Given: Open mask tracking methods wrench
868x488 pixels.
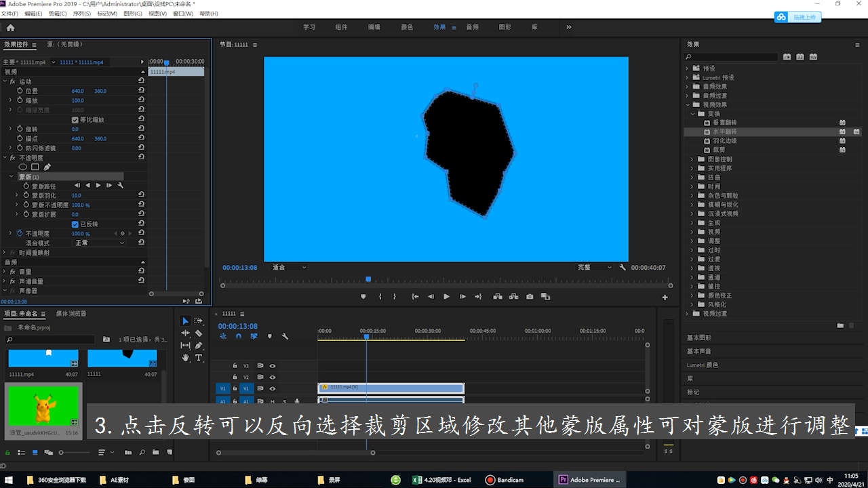Looking at the screenshot, I should [120, 185].
